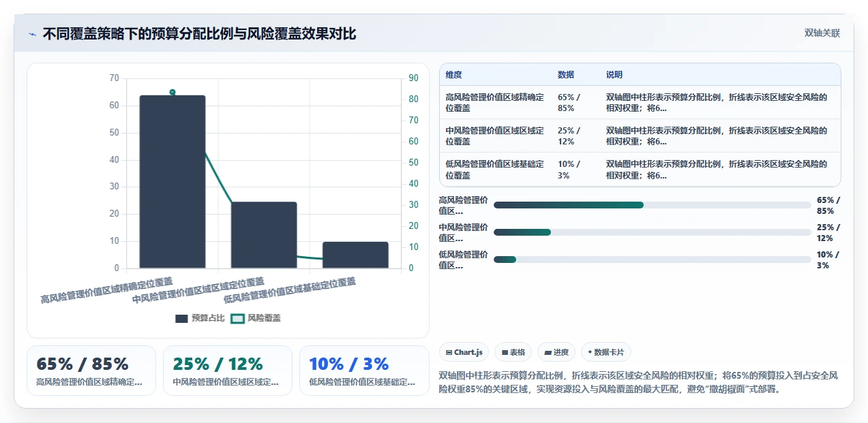Open the 10% / 3% data card

point(364,371)
